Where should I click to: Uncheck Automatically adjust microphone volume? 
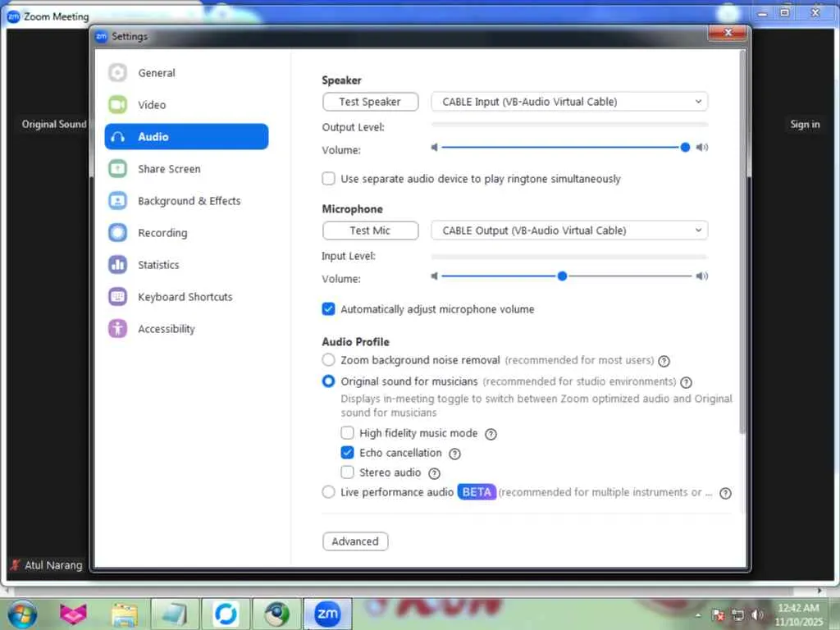(328, 309)
